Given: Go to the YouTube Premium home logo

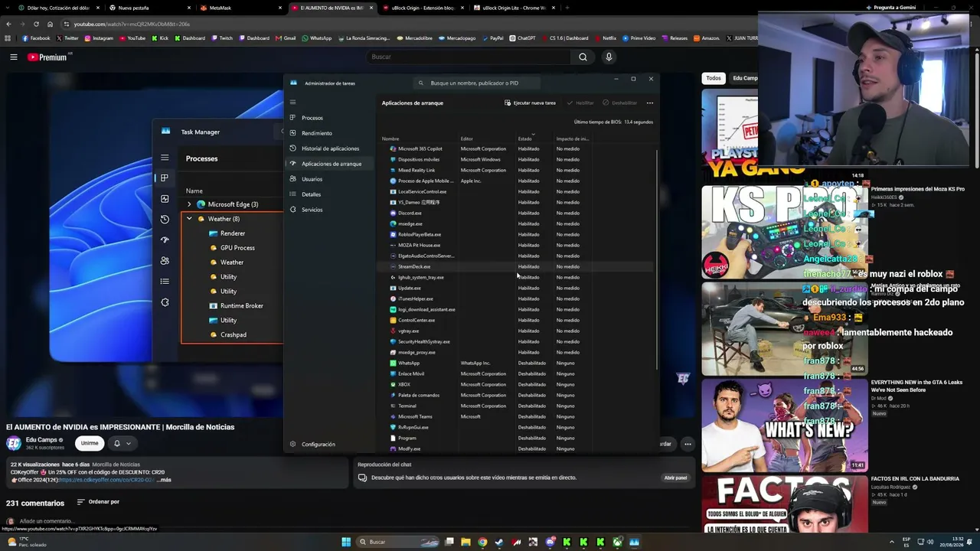Looking at the screenshot, I should pos(47,57).
